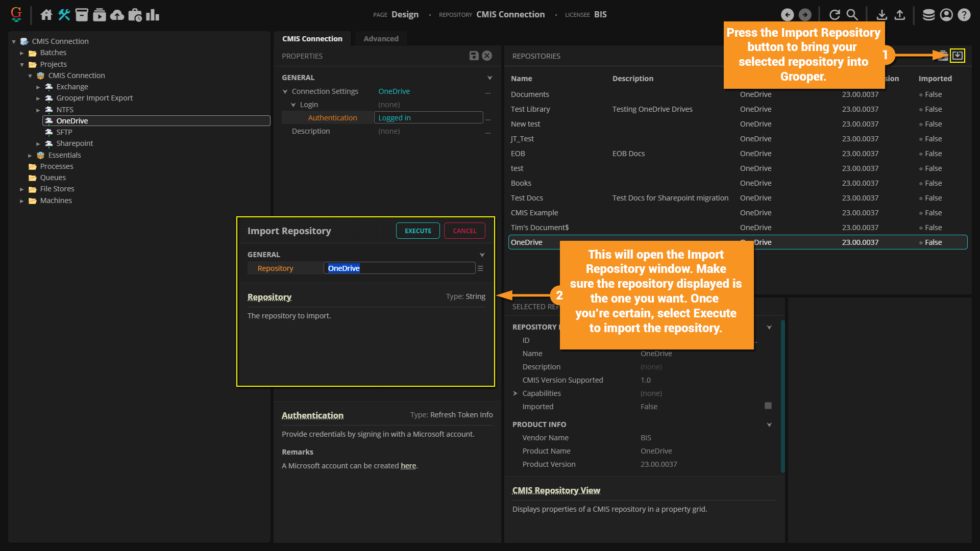The height and width of the screenshot is (551, 980).
Task: Click the 'here' link under Remarks
Action: (408, 466)
